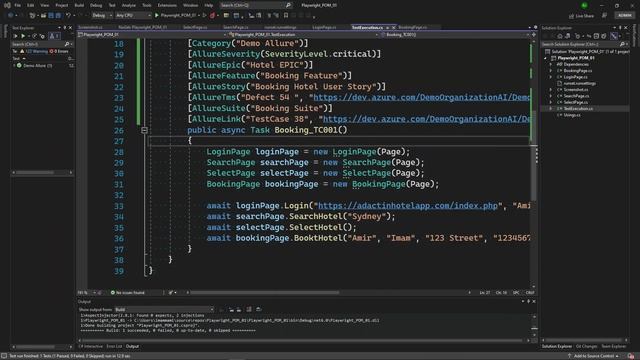Screen dimensions: 640x360
Task: Open the Debug configuration dropdown
Action: tap(102, 16)
